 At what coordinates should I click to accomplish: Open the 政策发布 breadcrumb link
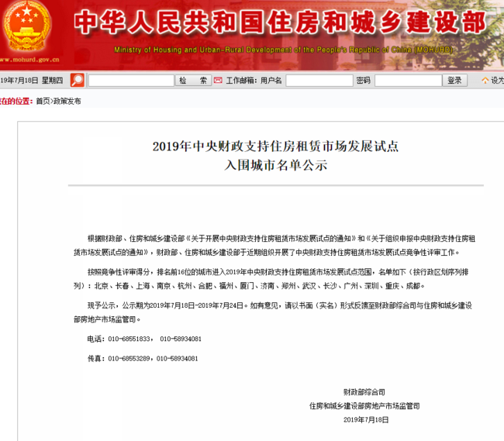pos(67,102)
